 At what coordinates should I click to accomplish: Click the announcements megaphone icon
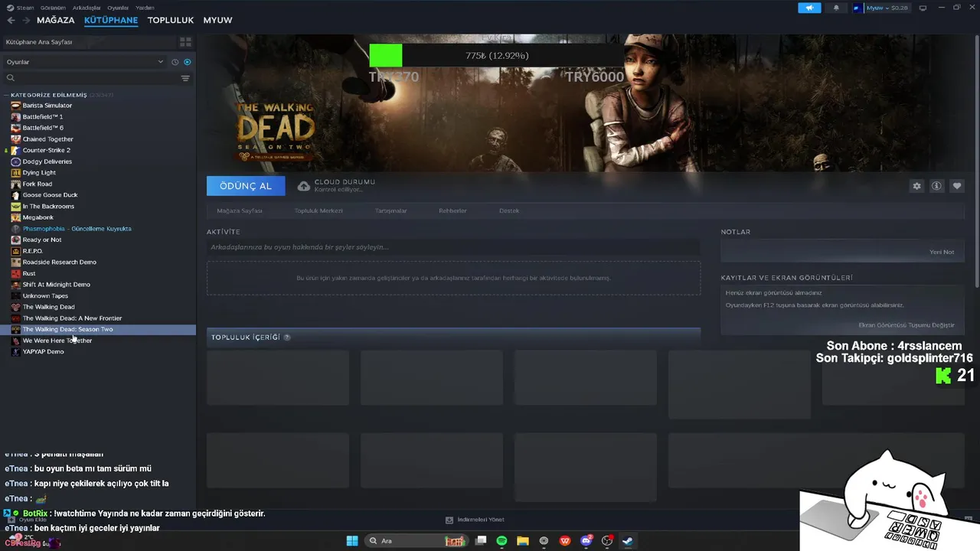coord(809,8)
